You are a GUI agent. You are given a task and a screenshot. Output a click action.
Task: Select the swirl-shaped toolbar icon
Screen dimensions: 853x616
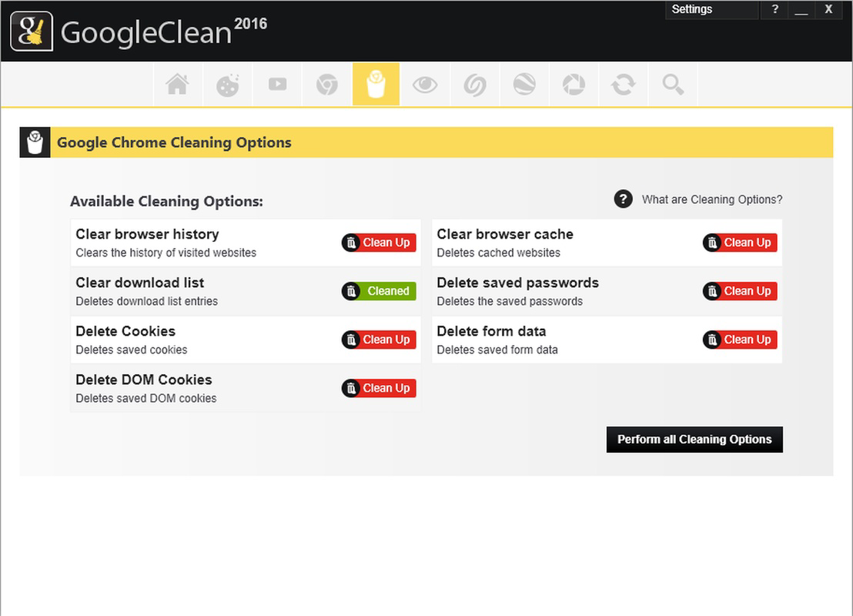point(475,85)
